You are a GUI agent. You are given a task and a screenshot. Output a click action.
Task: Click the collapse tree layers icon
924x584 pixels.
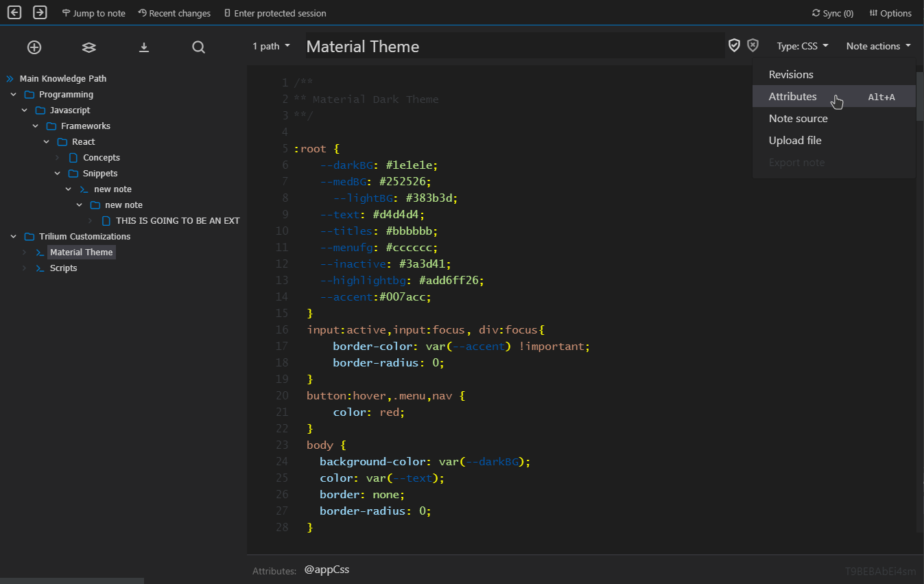click(x=88, y=47)
